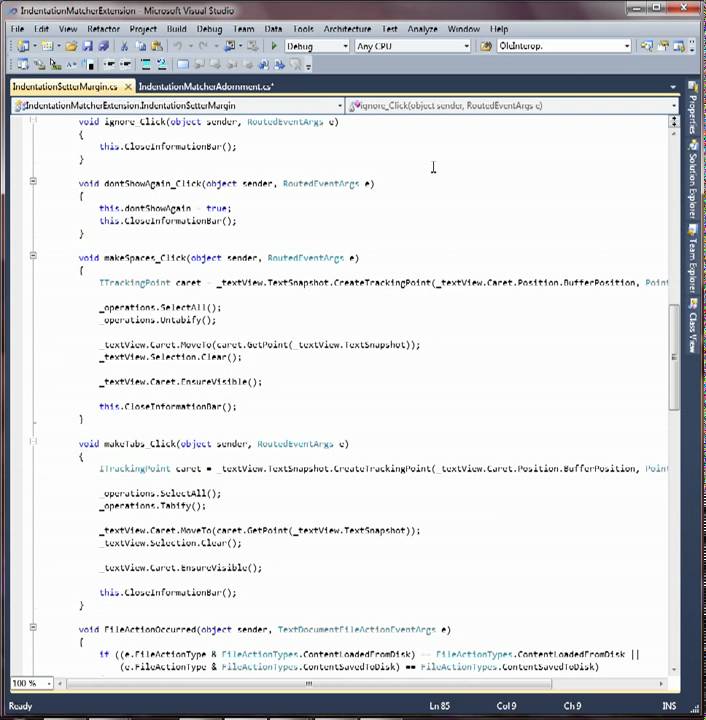Switch to the IndentationMatcherAdornment.cs tab
Viewport: 706px width, 720px height.
click(x=206, y=86)
